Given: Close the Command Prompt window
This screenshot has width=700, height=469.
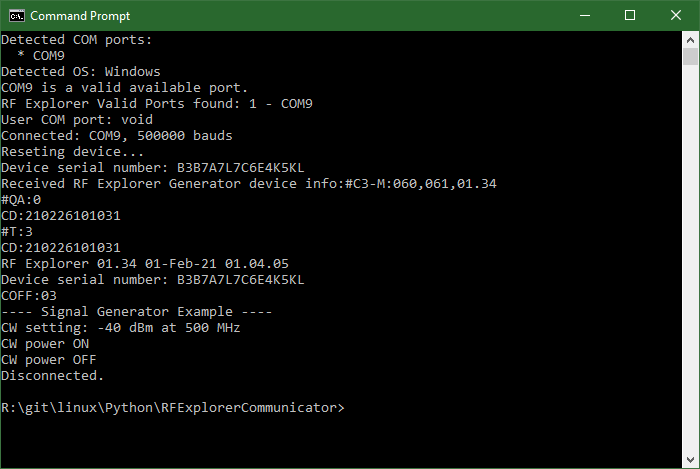Looking at the screenshot, I should coord(676,15).
